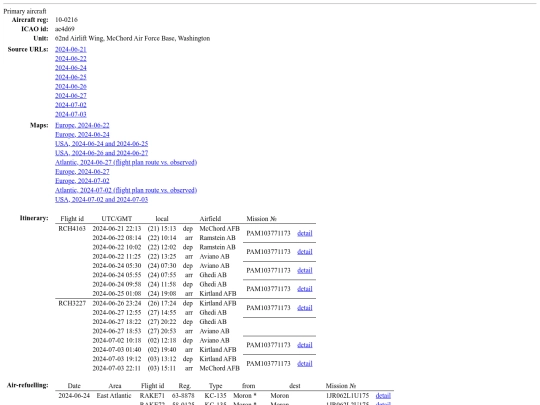The image size is (540, 405).
Task: Open map USA, 2024-06-26 and 2024-06-27
Action: click(102, 153)
